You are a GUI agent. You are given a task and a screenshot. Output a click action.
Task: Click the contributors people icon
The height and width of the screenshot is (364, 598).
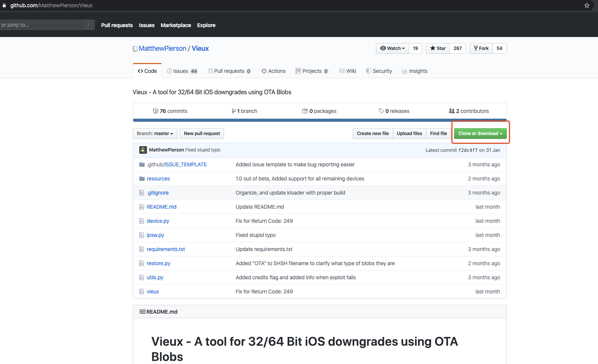pos(452,111)
